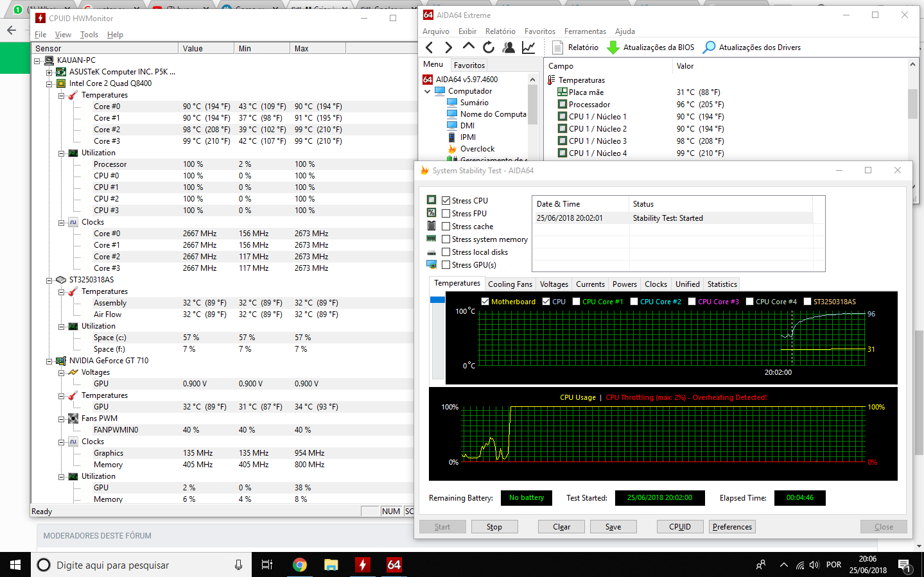The width and height of the screenshot is (924, 577).
Task: Expand ASUSTeK Computer INC. node
Action: [x=49, y=73]
